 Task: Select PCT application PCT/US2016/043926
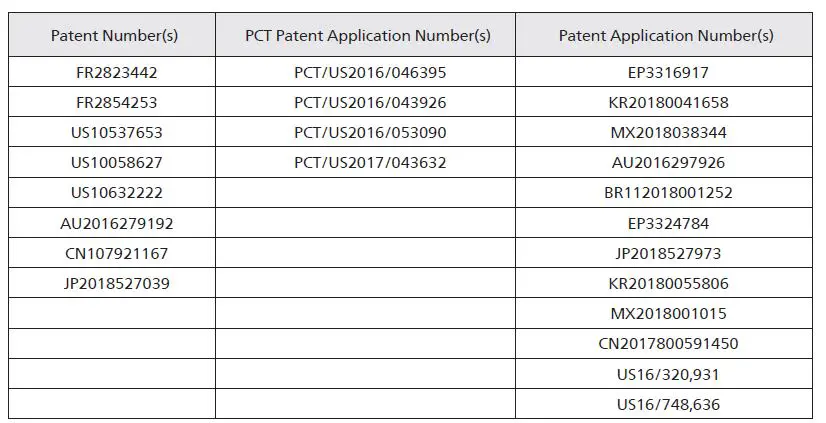[369, 103]
